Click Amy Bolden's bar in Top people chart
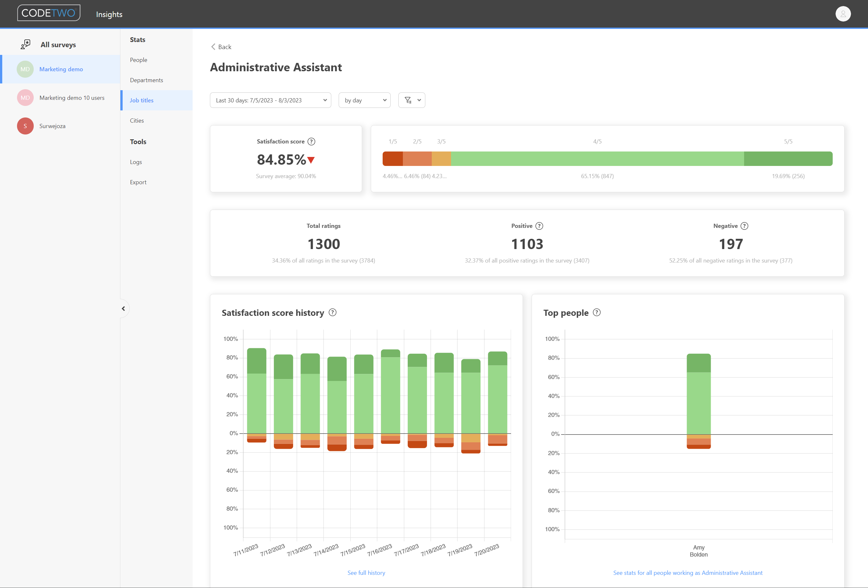 [x=698, y=396]
